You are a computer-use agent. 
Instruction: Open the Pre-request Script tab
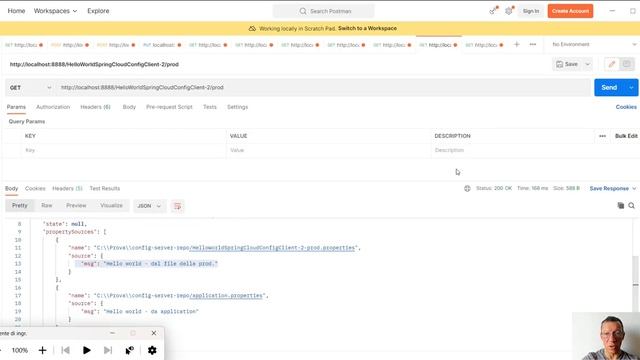coord(169,107)
